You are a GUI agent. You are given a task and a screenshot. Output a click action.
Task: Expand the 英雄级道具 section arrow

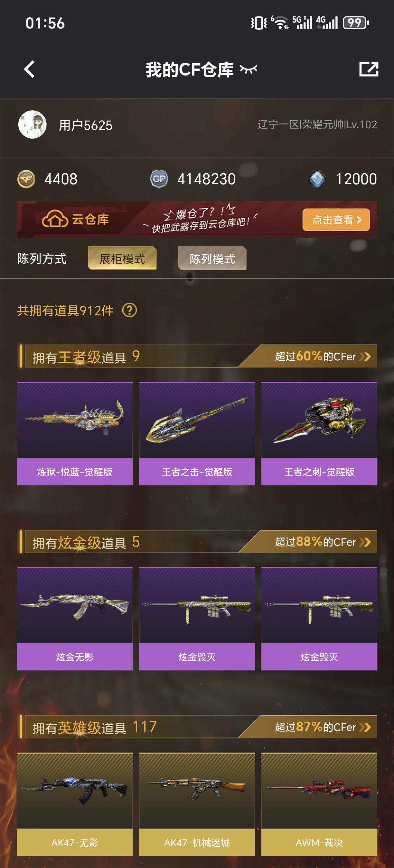[365, 727]
